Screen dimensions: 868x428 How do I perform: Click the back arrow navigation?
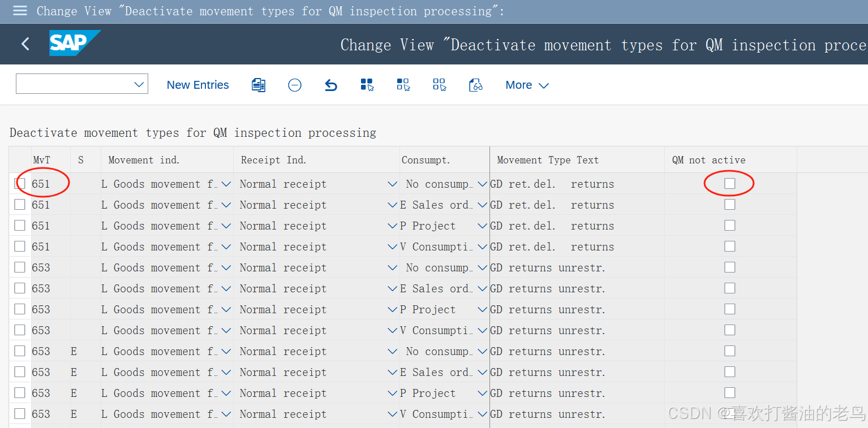[x=25, y=44]
